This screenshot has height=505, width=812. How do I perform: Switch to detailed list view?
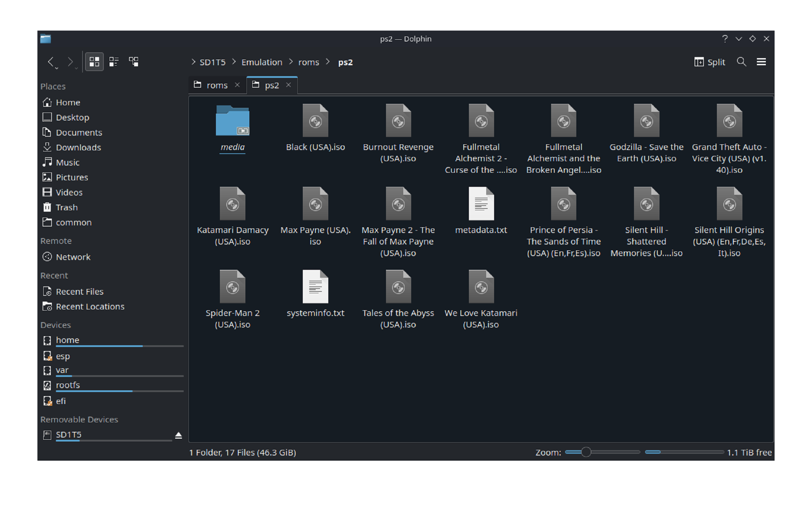115,62
